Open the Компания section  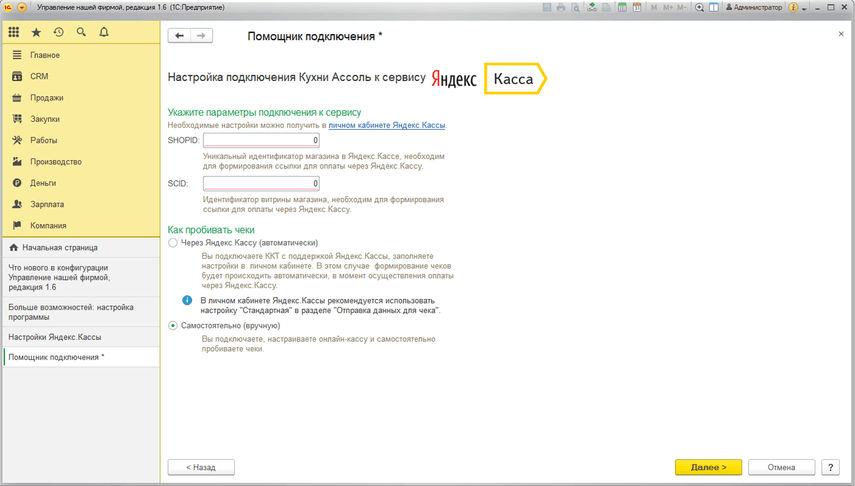(81, 225)
